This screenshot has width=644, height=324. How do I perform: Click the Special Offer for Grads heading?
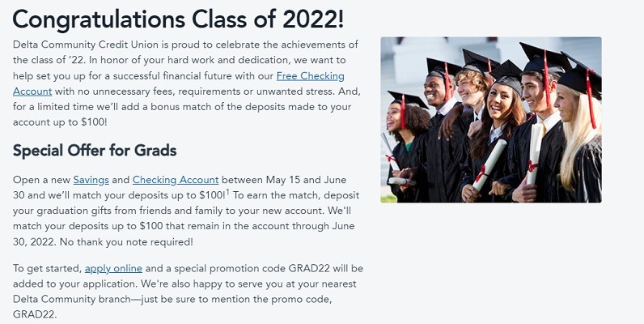(x=95, y=150)
